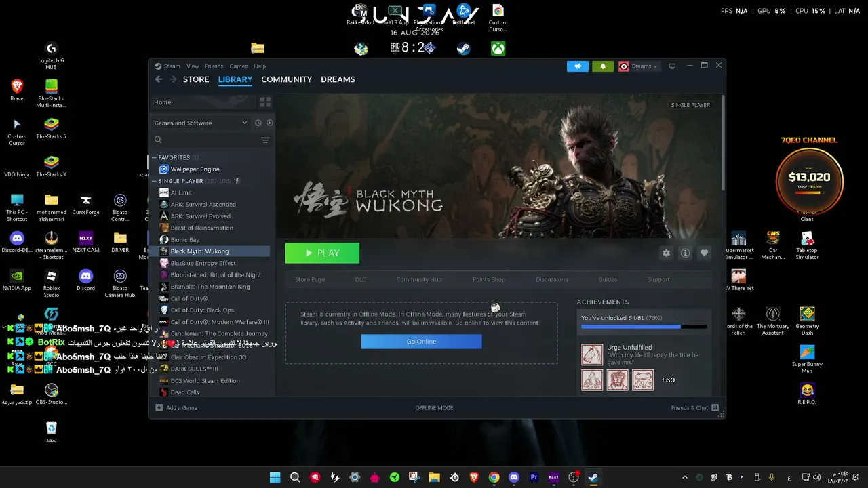Open the DREAMS profile tab
868x488 pixels.
click(338, 79)
